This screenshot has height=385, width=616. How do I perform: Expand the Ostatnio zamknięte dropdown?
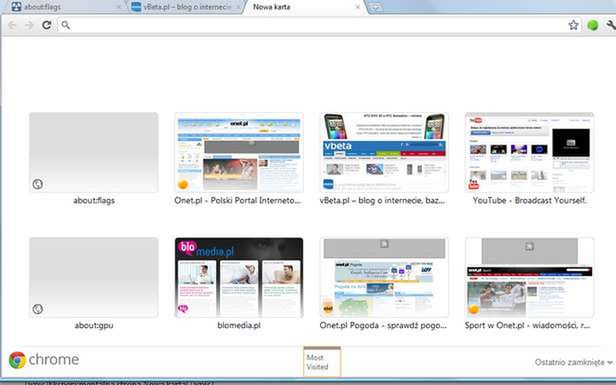point(574,362)
